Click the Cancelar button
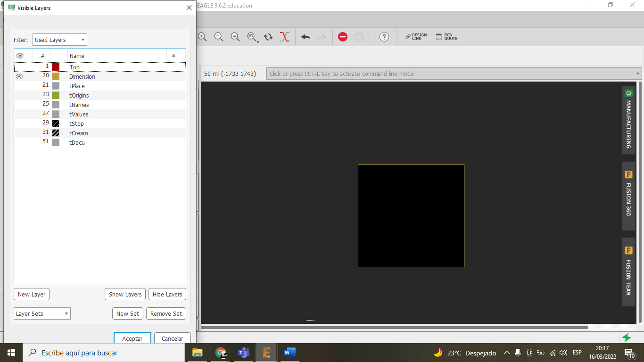 (173, 338)
